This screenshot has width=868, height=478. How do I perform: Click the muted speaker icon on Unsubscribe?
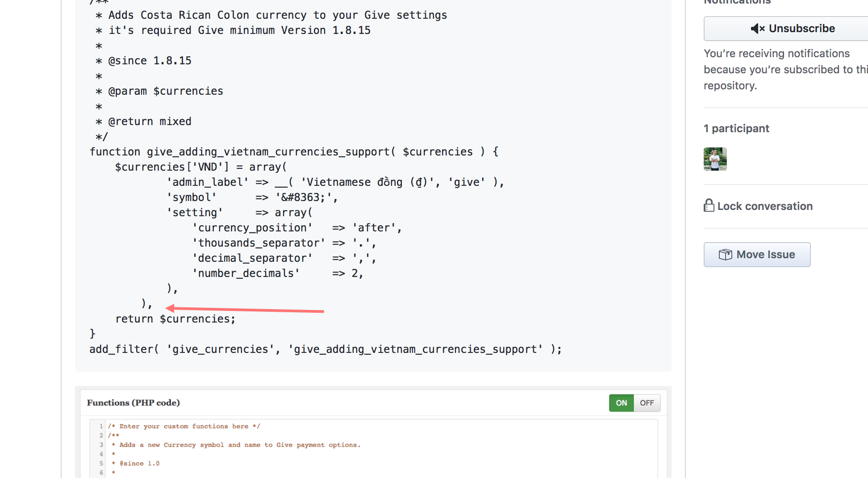[x=757, y=29]
